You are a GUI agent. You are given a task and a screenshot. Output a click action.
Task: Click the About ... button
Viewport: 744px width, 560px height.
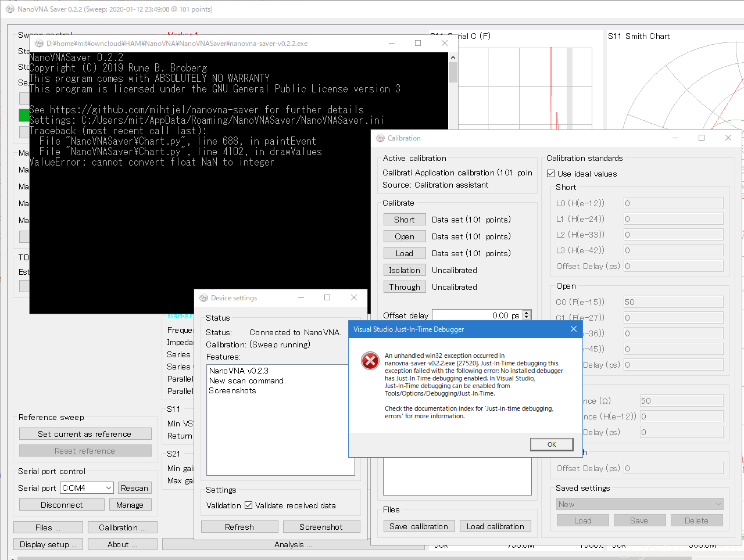click(122, 544)
